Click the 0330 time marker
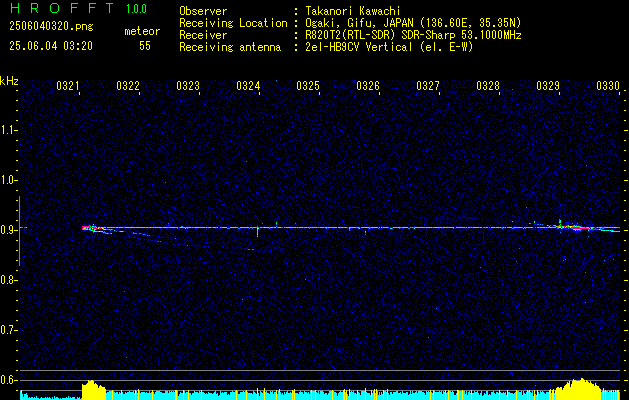The width and height of the screenshot is (629, 400). click(x=608, y=85)
